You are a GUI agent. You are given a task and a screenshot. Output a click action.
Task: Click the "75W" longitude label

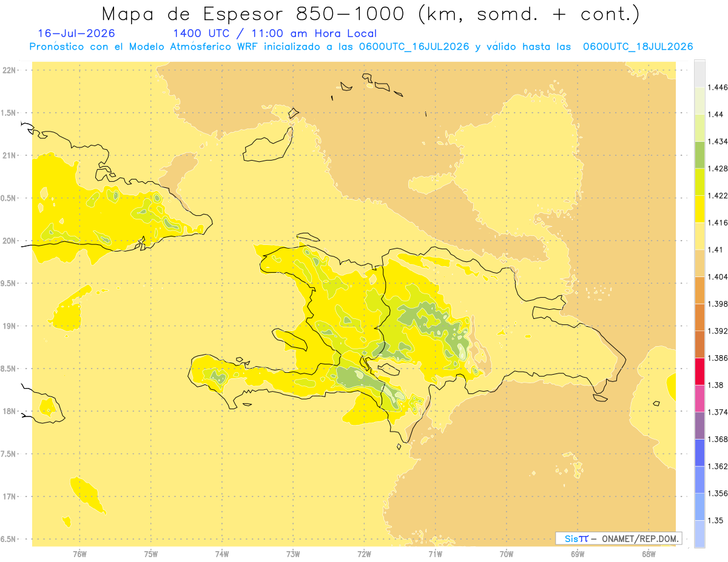click(x=151, y=554)
